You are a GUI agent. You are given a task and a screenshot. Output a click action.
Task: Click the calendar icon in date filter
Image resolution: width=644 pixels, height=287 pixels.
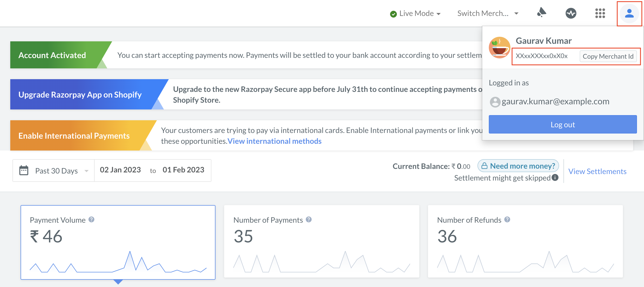[24, 170]
